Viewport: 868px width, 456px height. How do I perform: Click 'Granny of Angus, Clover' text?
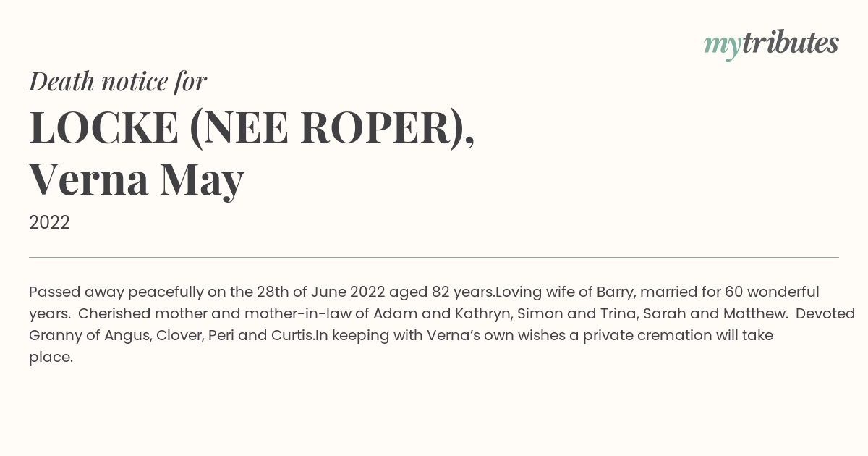coord(116,336)
